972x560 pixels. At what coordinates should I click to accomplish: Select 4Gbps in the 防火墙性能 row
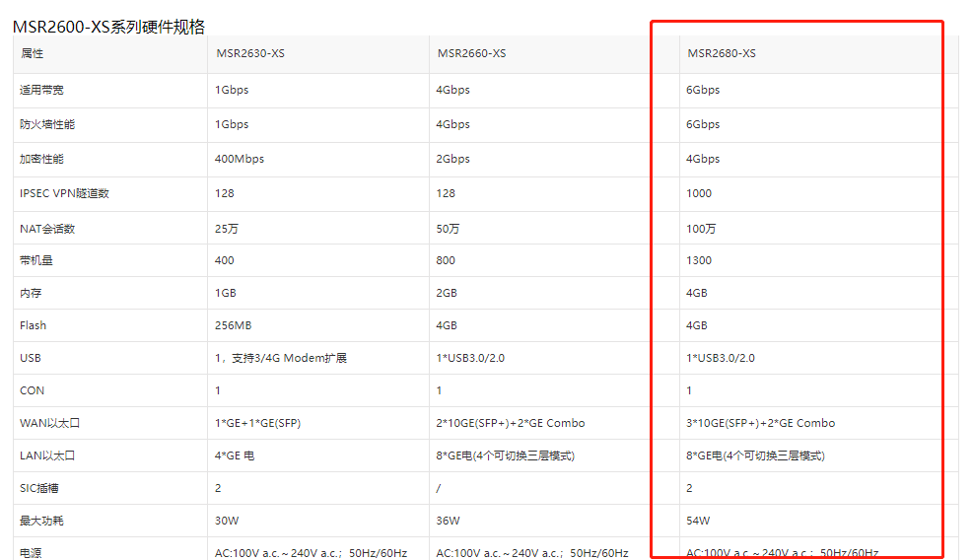[x=453, y=124]
